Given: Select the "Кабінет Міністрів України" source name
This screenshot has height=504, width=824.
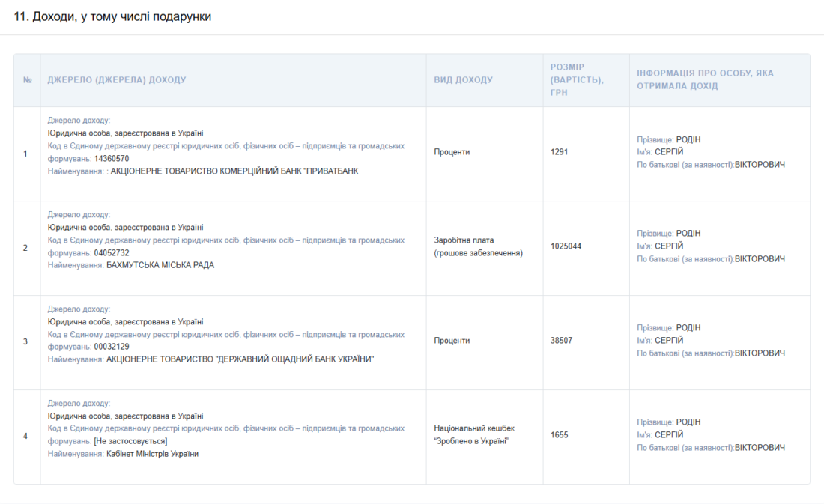Looking at the screenshot, I should [152, 454].
